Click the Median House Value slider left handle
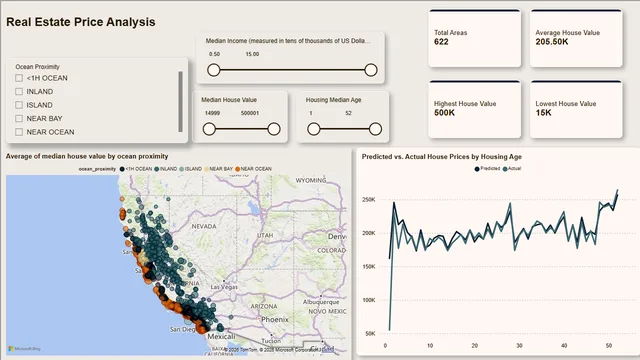This screenshot has height=360, width=640. coord(209,129)
